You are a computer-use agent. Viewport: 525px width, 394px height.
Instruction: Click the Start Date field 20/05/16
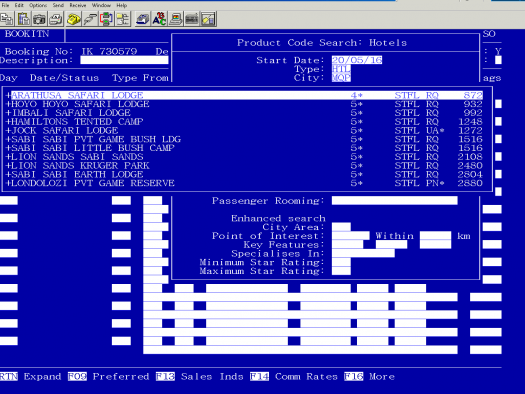357,60
